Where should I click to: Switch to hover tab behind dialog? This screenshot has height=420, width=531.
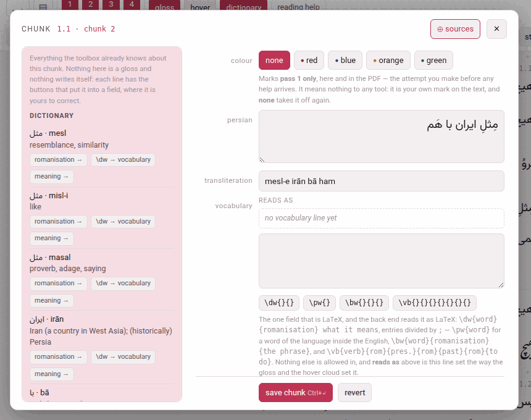[200, 6]
